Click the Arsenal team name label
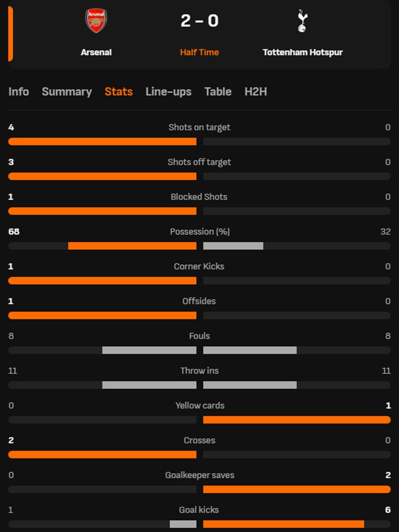The height and width of the screenshot is (532, 399). point(95,52)
